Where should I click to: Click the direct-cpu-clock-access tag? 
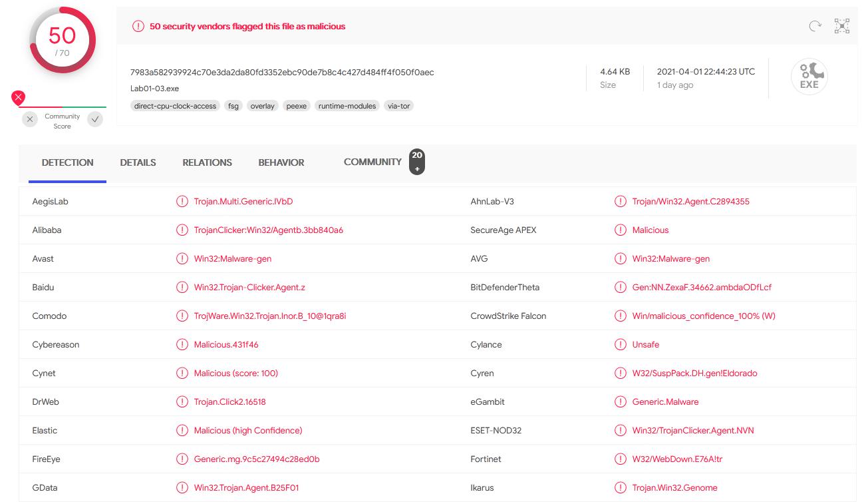pos(176,106)
